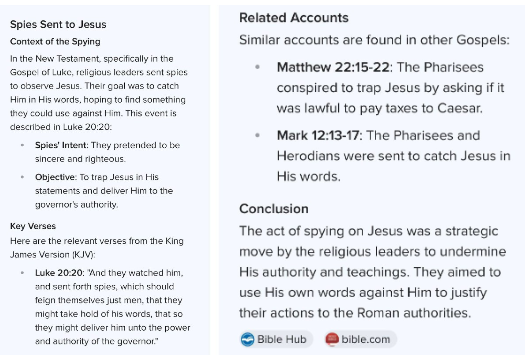Click the bible.com red book icon
The image size is (525, 361).
(332, 339)
